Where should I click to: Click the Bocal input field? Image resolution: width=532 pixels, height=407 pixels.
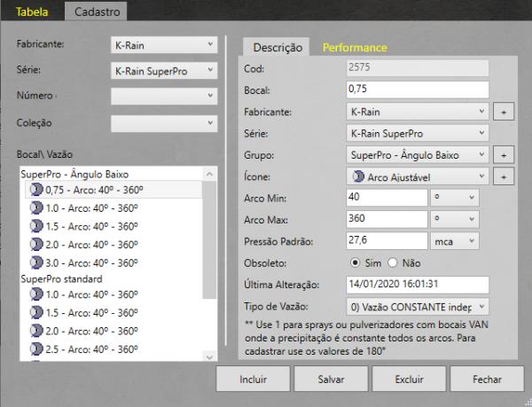(418, 90)
